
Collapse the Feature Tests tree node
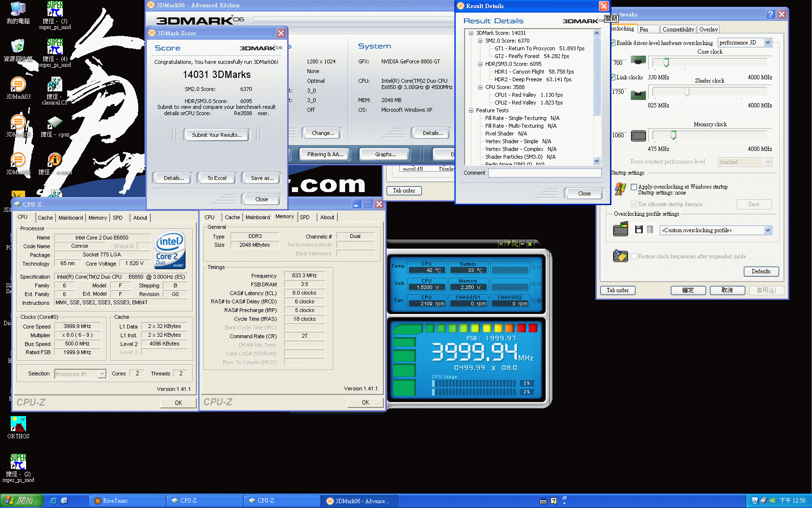[471, 110]
